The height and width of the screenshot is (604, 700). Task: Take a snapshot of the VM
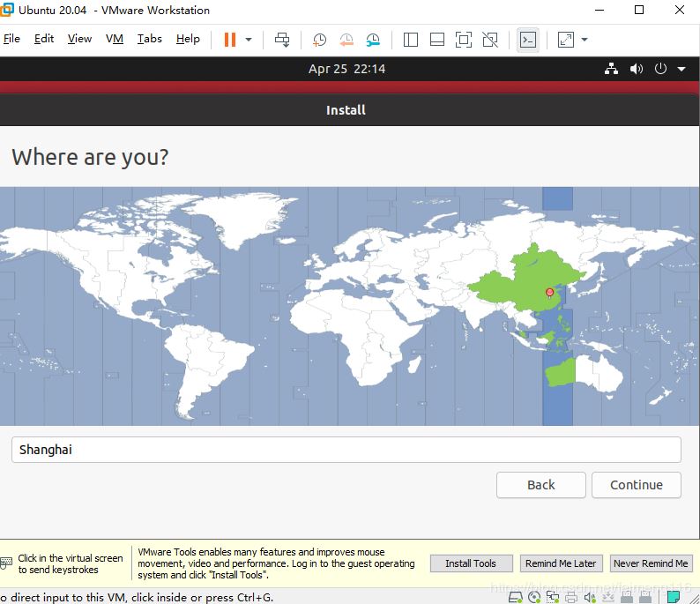click(x=319, y=40)
